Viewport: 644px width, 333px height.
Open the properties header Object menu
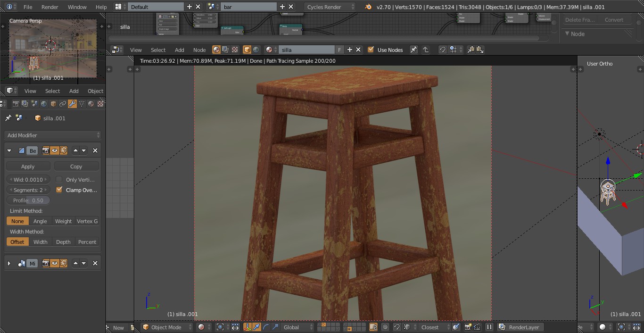point(95,91)
